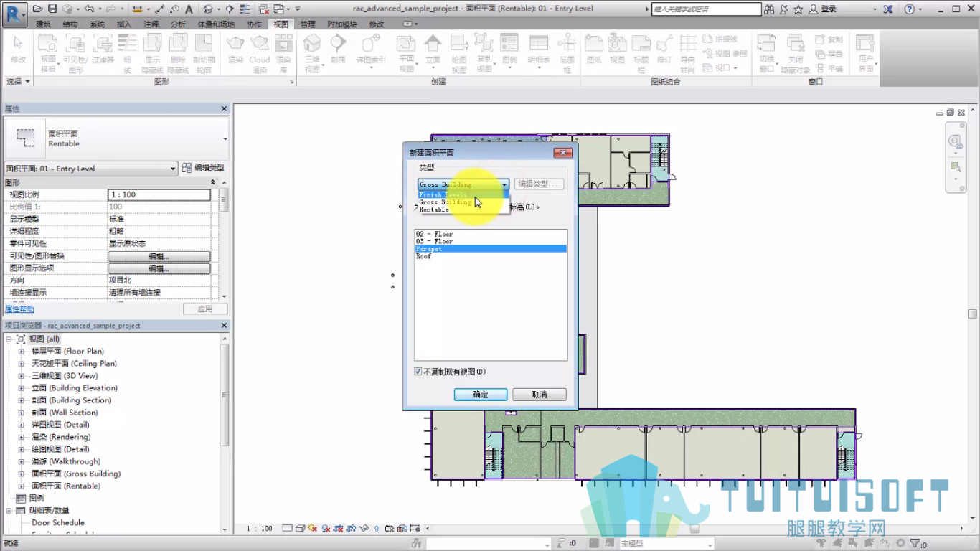Open the 管理 ribbon tab
The width and height of the screenshot is (980, 551).
coord(308,24)
